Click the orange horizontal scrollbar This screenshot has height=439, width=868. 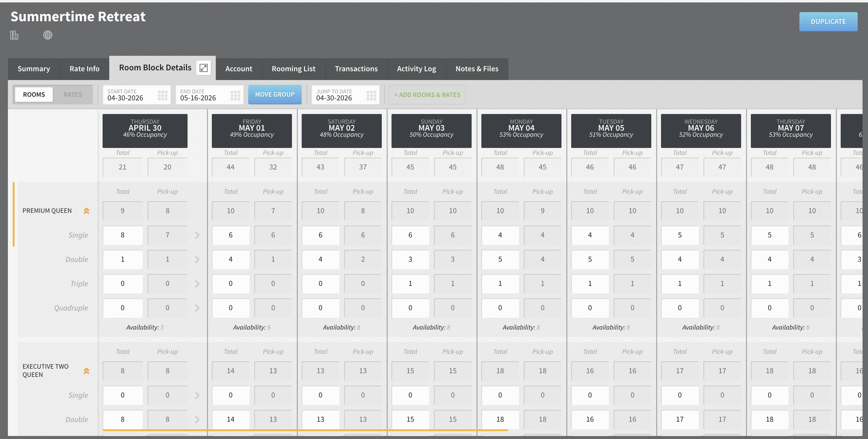click(305, 430)
